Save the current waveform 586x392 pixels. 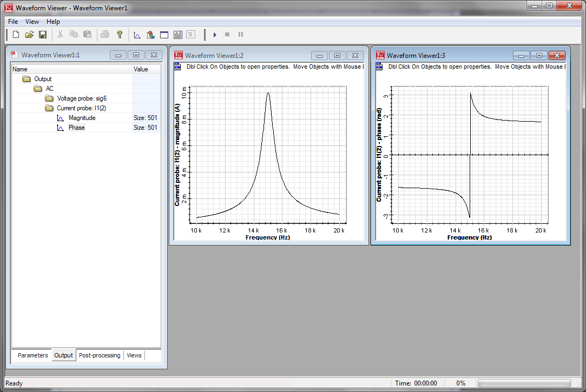[43, 34]
